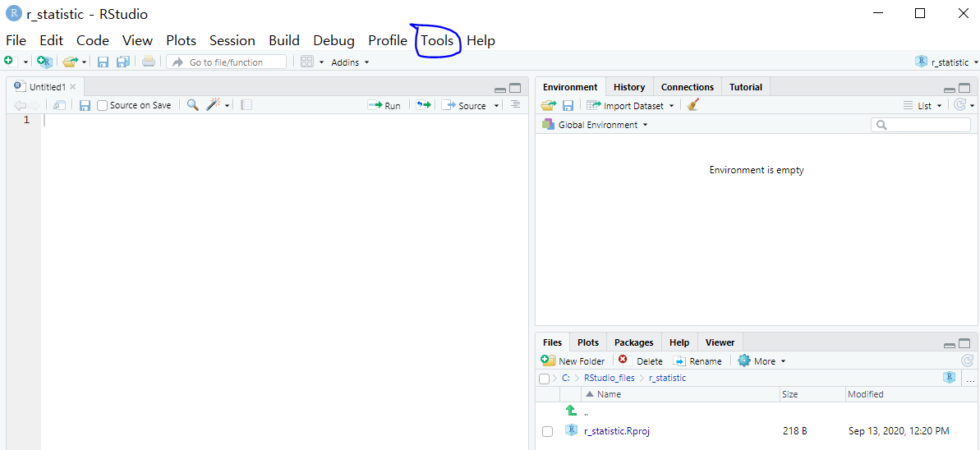The image size is (980, 450).
Task: Open the Session menu
Action: coord(232,40)
